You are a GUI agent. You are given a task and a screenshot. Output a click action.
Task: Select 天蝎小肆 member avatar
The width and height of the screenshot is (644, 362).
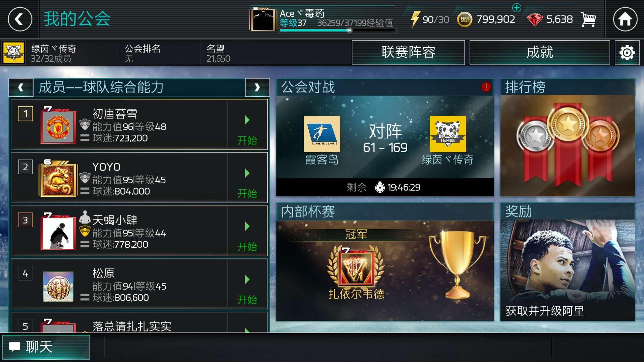pos(58,232)
